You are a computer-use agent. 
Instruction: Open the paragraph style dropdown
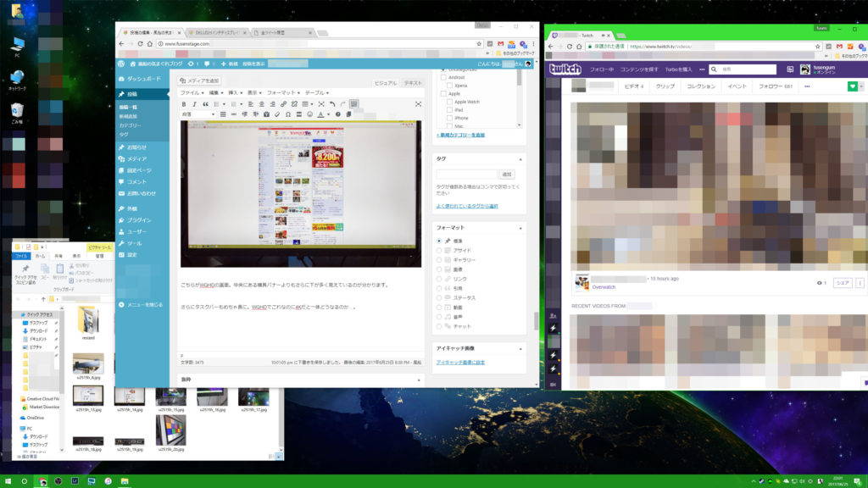coord(198,114)
